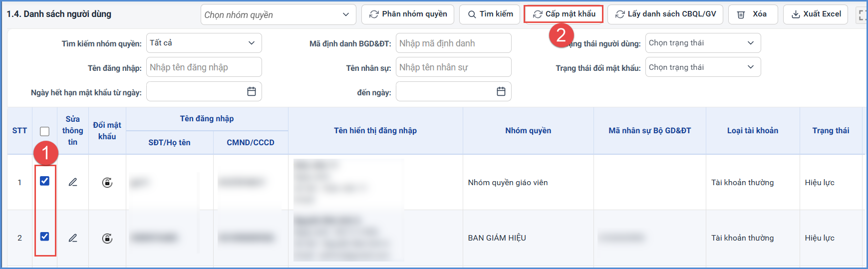
Task: Click password reset lock icon in row 2
Action: point(107,239)
